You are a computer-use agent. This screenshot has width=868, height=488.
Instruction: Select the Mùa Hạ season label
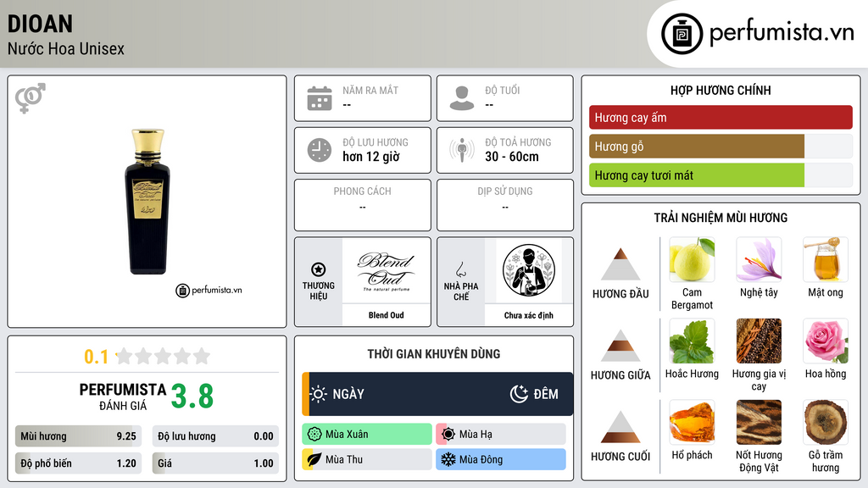(x=476, y=435)
